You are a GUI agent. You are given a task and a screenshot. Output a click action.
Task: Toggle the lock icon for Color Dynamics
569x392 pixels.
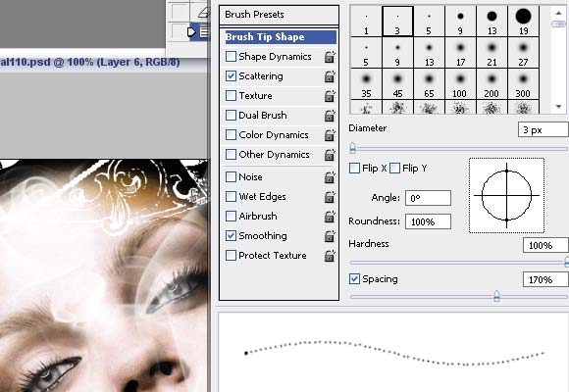[330, 135]
